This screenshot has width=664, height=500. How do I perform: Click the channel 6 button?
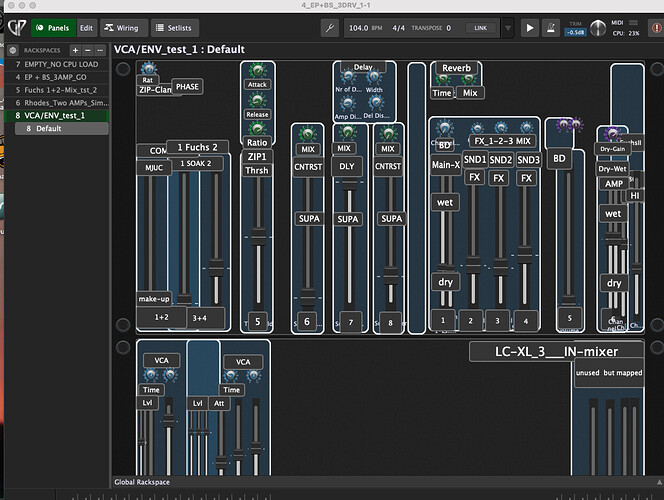point(307,322)
